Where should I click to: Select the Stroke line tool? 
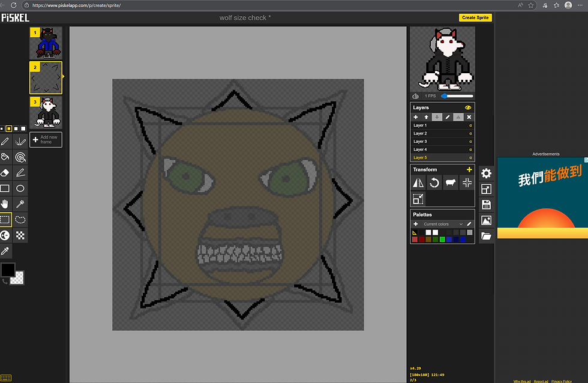click(20, 172)
